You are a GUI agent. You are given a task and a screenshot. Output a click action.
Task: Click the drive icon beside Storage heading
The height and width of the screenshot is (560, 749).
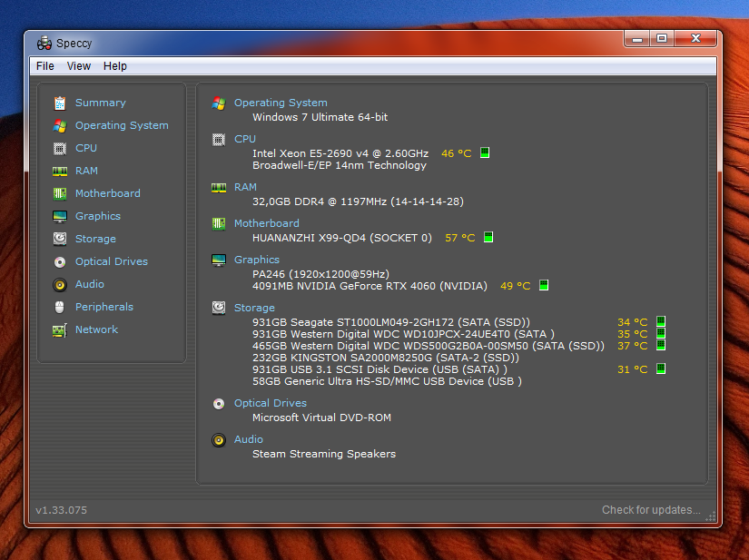(219, 308)
